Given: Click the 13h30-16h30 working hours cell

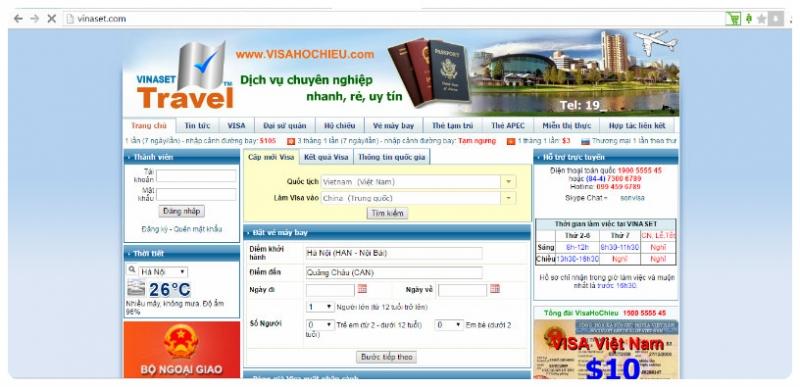Looking at the screenshot, I should tap(578, 259).
